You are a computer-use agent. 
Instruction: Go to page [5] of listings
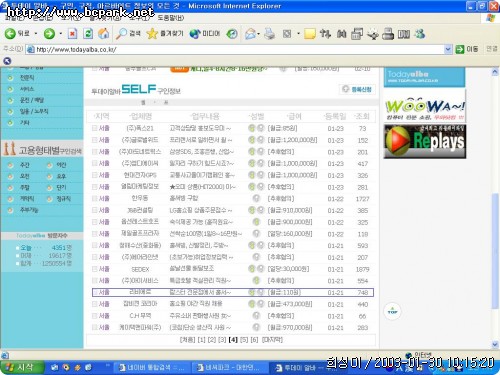tap(244, 340)
